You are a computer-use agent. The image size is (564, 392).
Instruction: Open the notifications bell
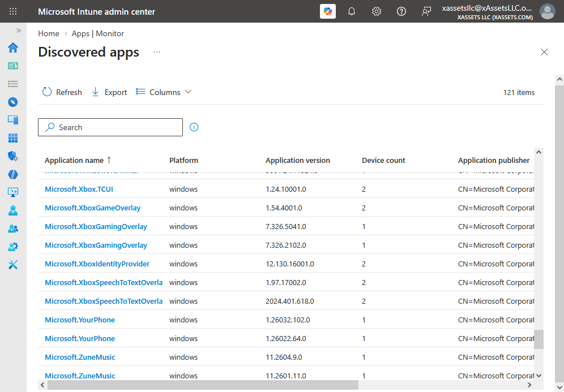352,11
